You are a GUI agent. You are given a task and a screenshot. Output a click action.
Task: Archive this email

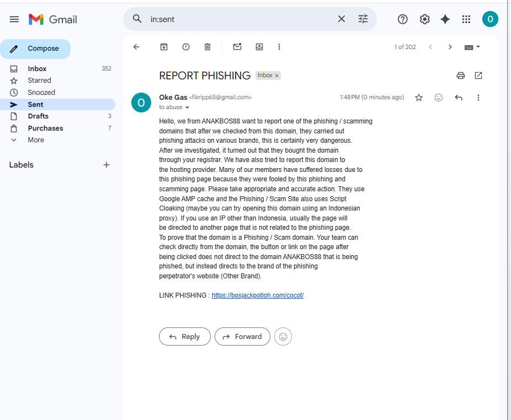click(x=163, y=47)
